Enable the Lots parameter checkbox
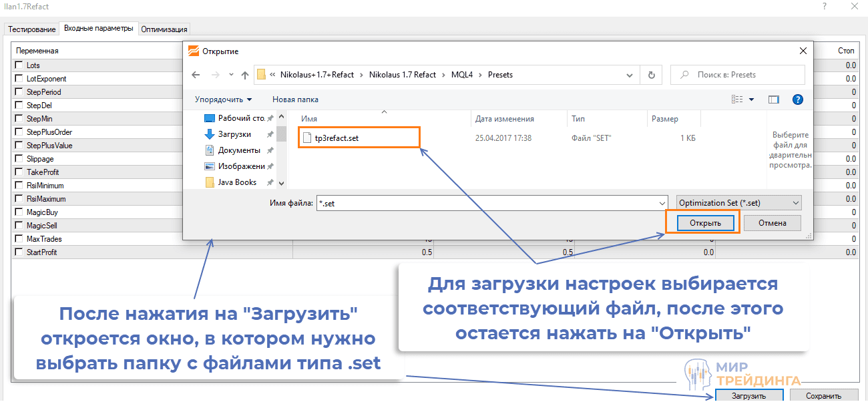This screenshot has width=868, height=402. [x=19, y=65]
